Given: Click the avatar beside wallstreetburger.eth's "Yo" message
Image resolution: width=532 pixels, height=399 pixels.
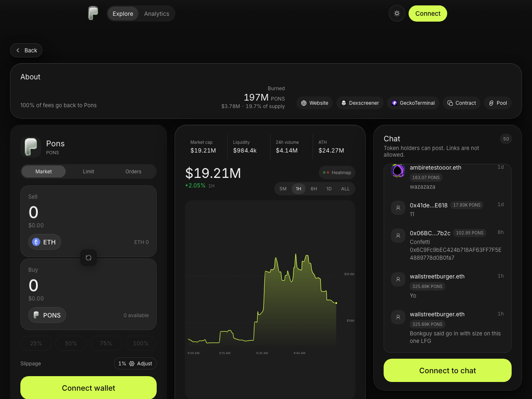Looking at the screenshot, I should pyautogui.click(x=398, y=279).
